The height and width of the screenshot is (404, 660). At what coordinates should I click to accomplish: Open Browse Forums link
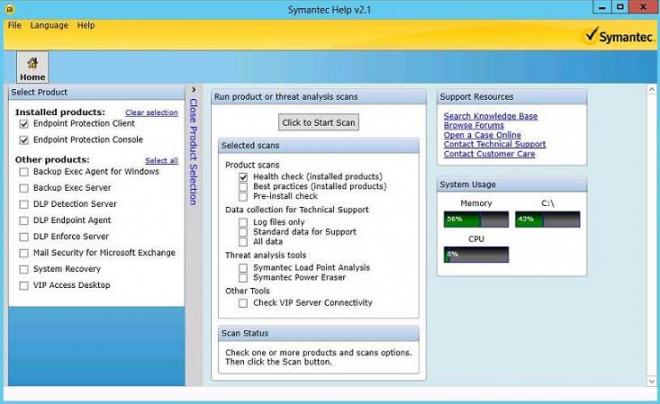tap(474, 125)
